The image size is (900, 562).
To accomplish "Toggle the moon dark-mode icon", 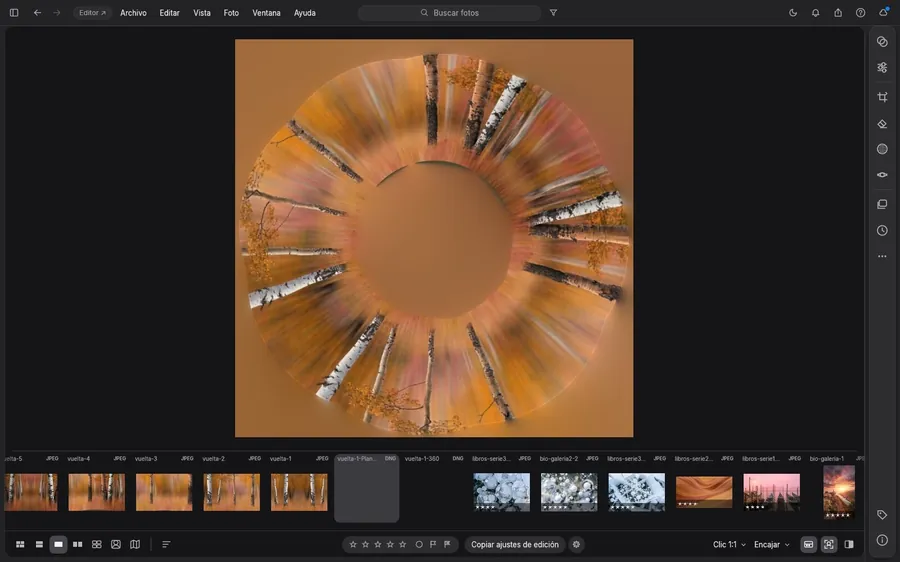I will (x=793, y=13).
